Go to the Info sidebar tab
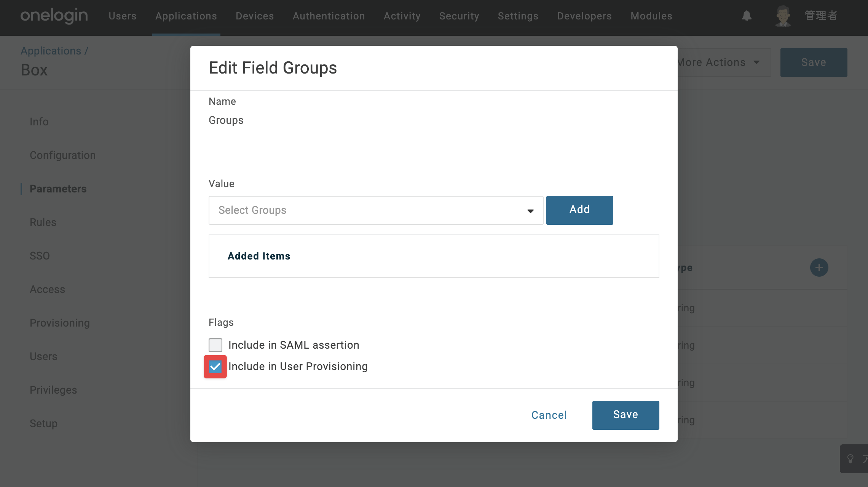The image size is (868, 487). (39, 122)
